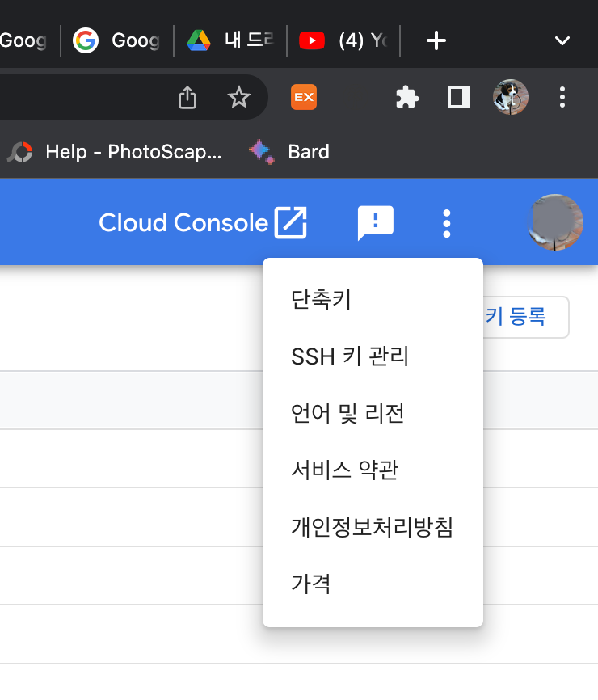Select SSH 키 관리 from the menu

(x=373, y=356)
